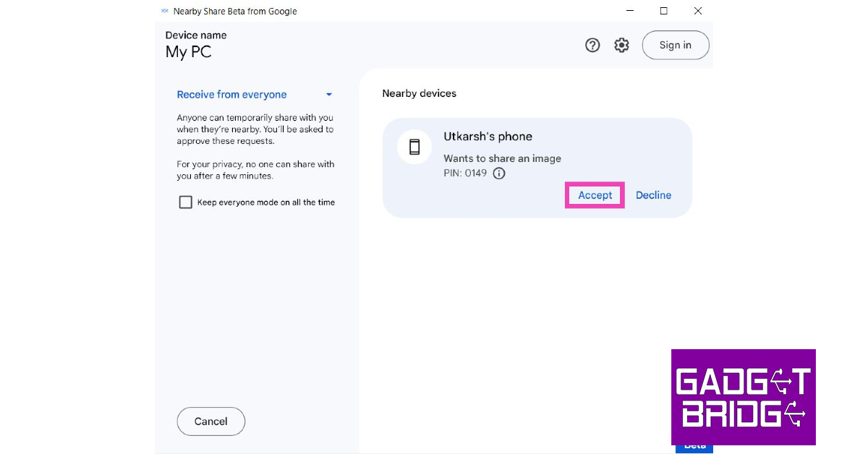868x454 pixels.
Task: Open settings with the gear icon
Action: tap(621, 46)
